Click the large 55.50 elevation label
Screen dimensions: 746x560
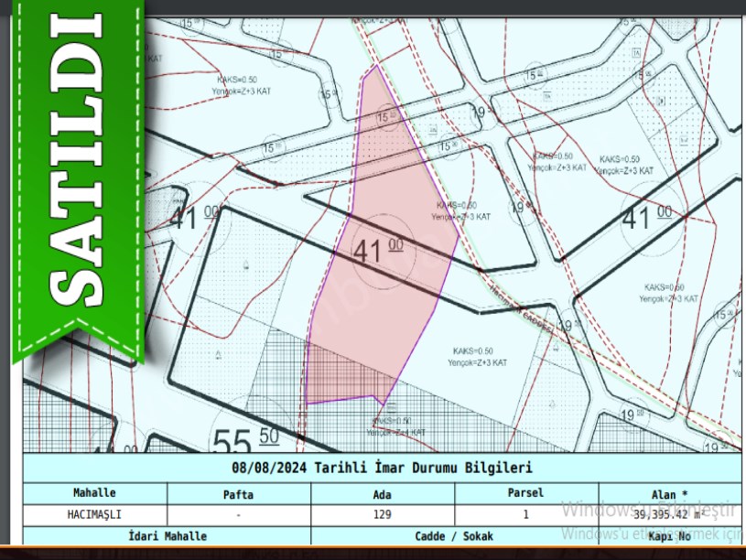click(x=244, y=441)
